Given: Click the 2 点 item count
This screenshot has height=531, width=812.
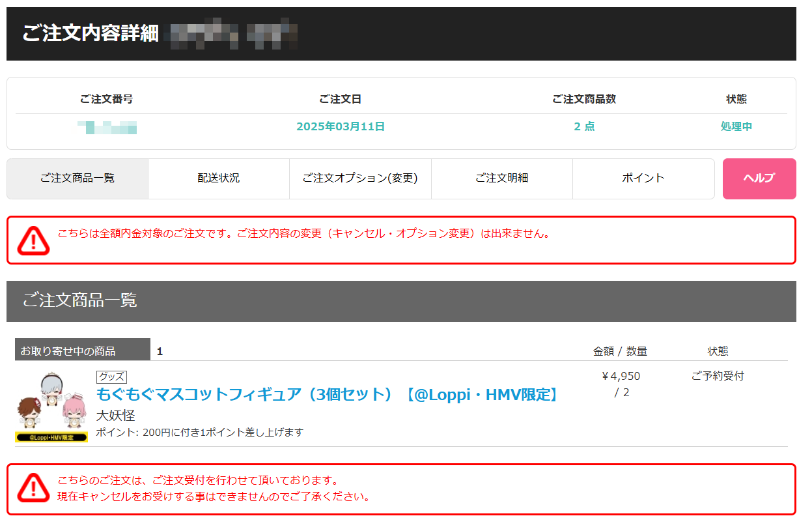Looking at the screenshot, I should click(584, 126).
